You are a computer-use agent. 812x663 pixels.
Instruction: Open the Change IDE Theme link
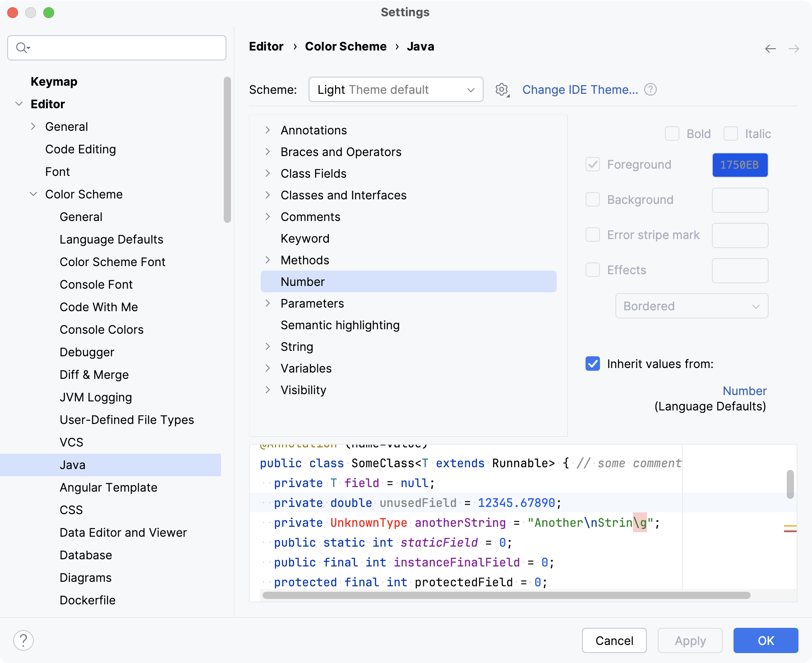click(x=581, y=89)
